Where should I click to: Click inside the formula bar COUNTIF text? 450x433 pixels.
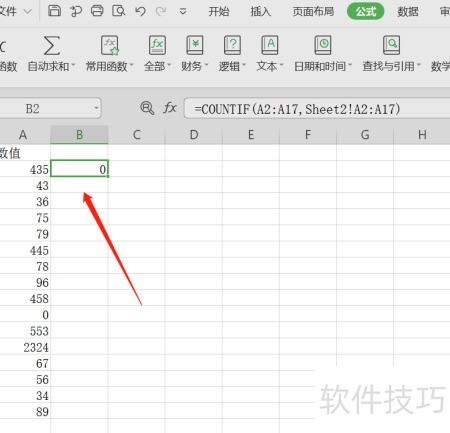297,109
